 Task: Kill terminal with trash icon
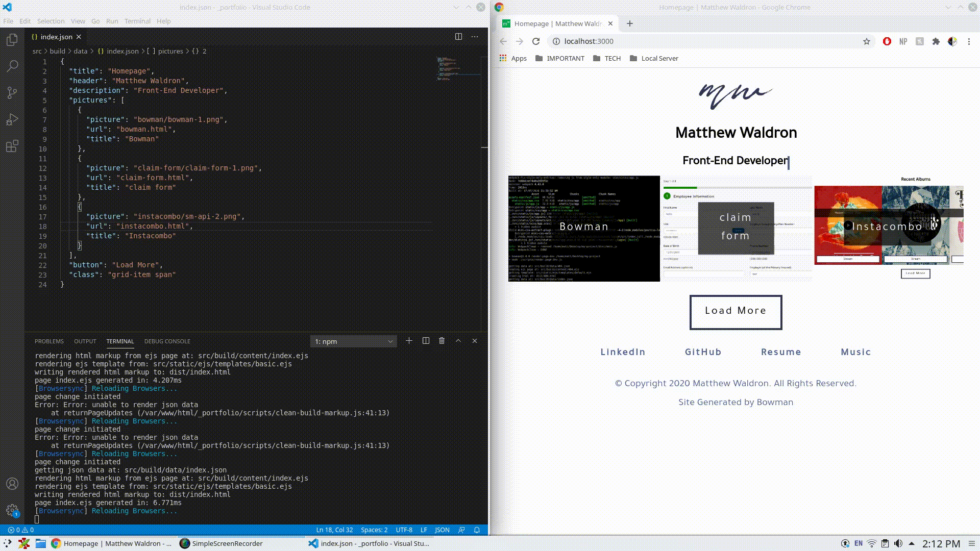[x=442, y=341]
